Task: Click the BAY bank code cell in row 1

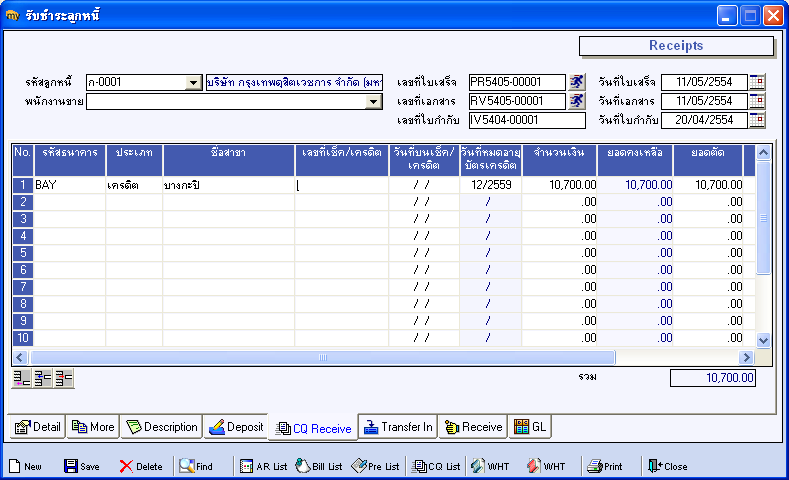Action: (x=70, y=185)
